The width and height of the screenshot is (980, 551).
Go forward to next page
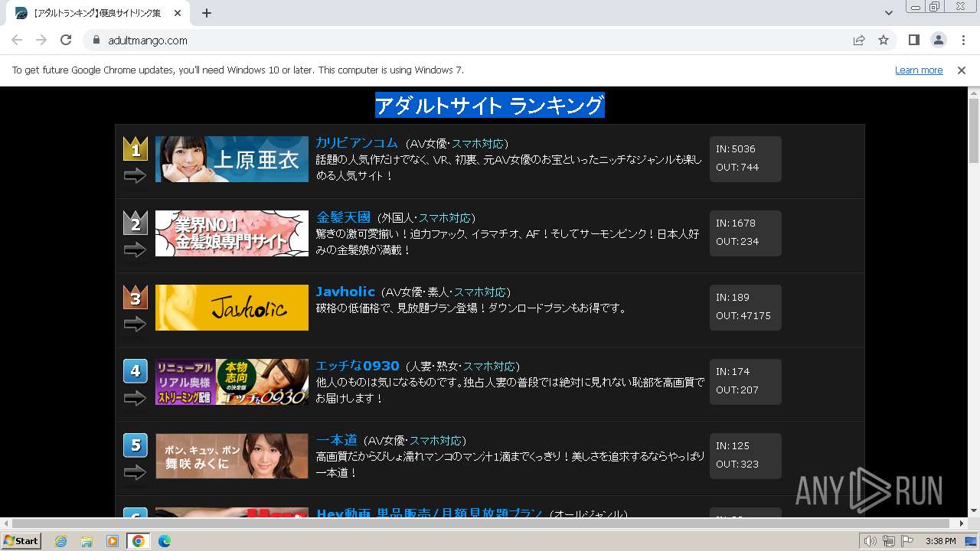tap(41, 40)
